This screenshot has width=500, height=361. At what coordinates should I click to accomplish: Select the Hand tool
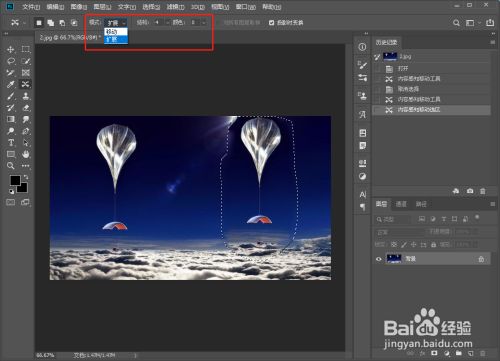pyautogui.click(x=26, y=154)
